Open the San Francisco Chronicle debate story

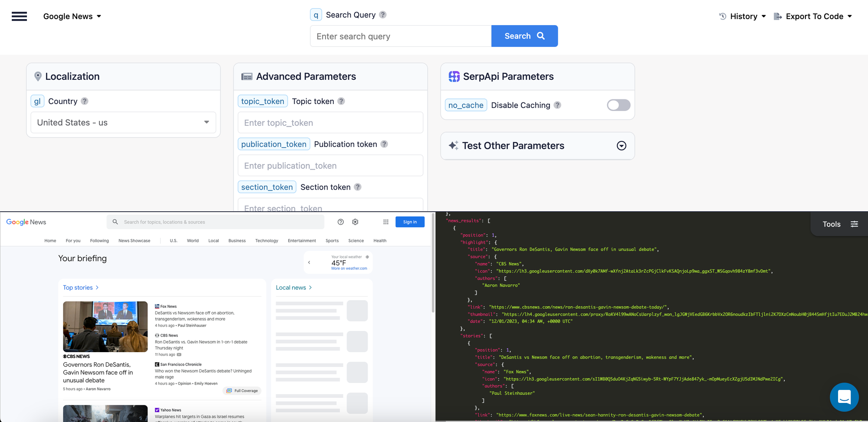coord(203,374)
